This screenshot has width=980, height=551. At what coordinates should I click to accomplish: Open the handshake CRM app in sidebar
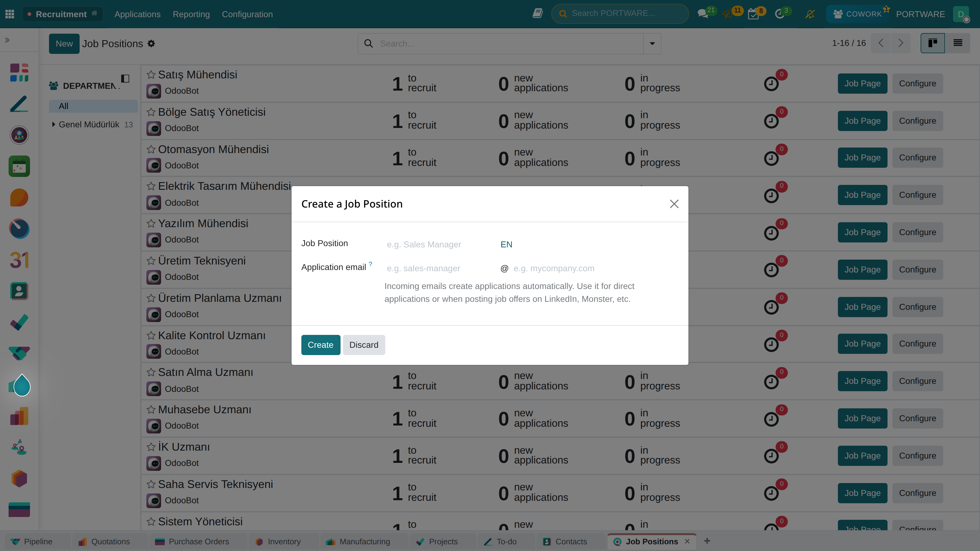coord(19,354)
